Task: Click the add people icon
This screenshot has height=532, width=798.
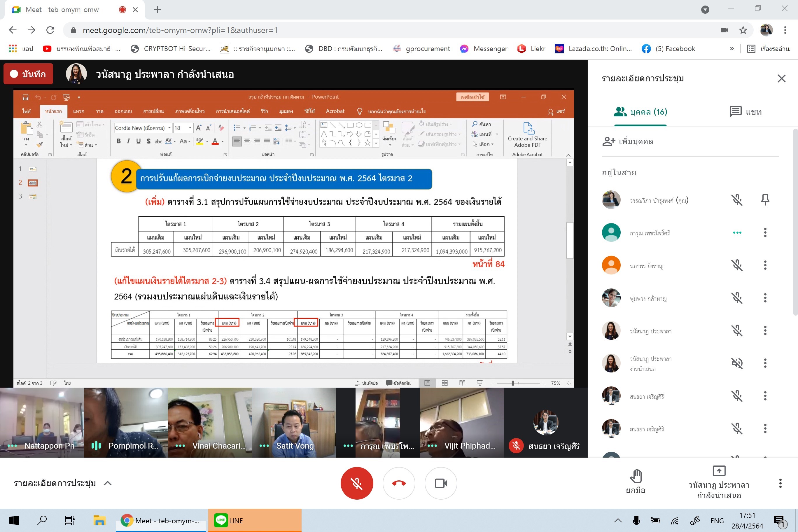Action: click(x=609, y=141)
